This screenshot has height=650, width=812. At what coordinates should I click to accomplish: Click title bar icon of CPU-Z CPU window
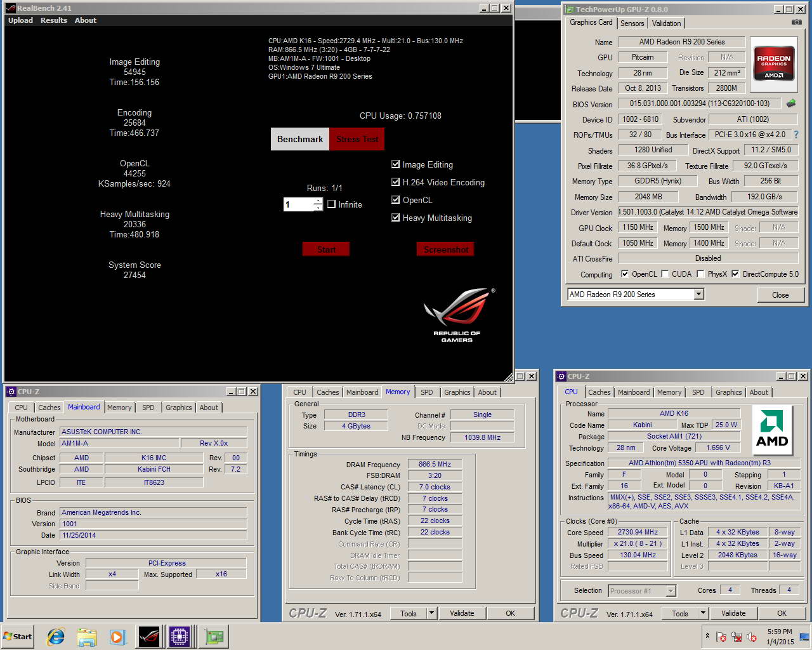pyautogui.click(x=561, y=376)
